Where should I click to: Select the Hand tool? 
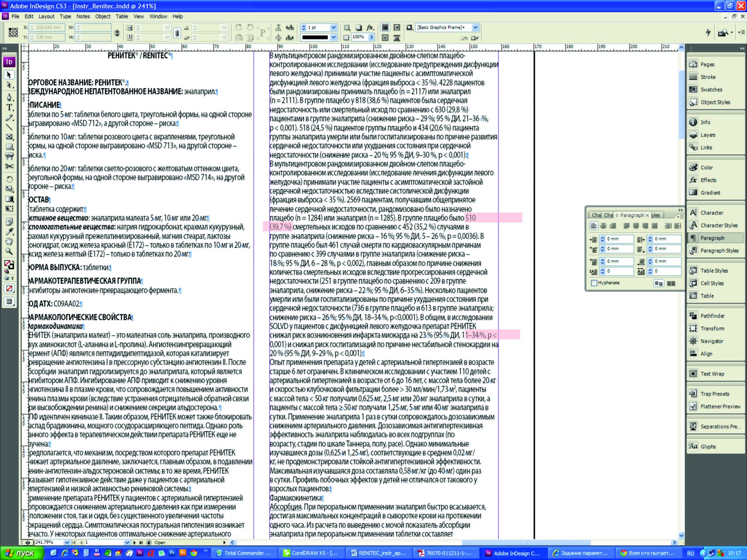9,241
